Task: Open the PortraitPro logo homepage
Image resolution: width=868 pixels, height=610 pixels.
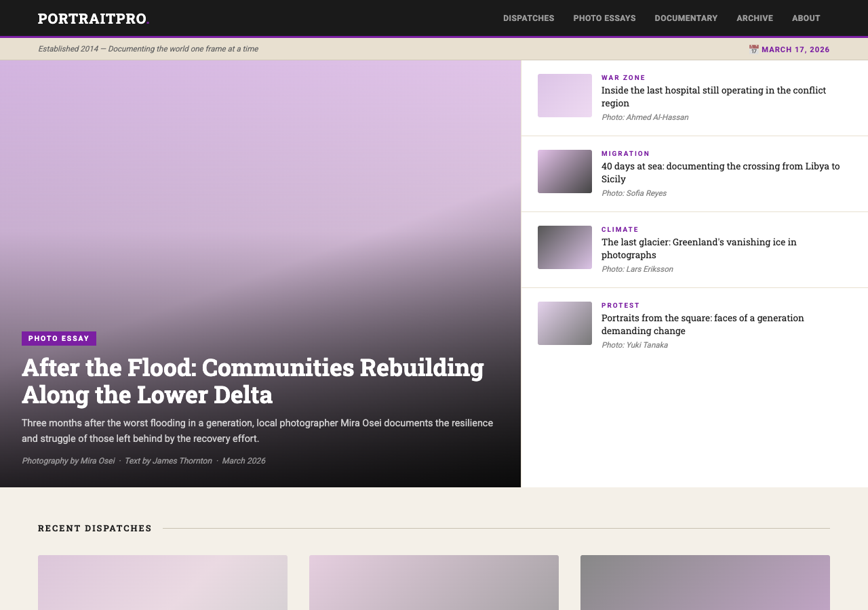Action: click(93, 18)
